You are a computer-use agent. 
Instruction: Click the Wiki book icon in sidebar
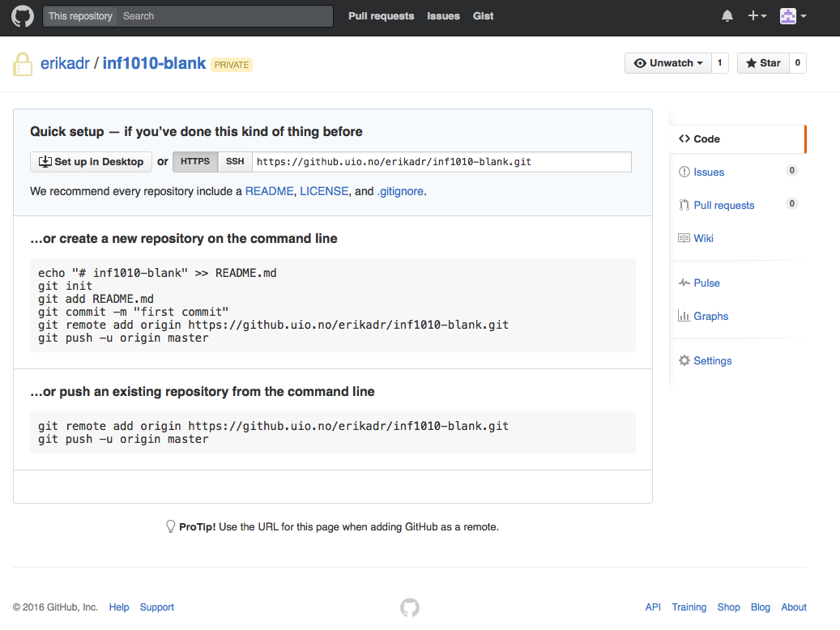tap(684, 238)
